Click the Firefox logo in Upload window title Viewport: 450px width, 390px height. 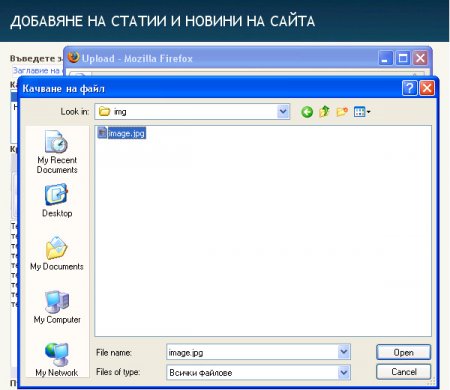point(74,57)
